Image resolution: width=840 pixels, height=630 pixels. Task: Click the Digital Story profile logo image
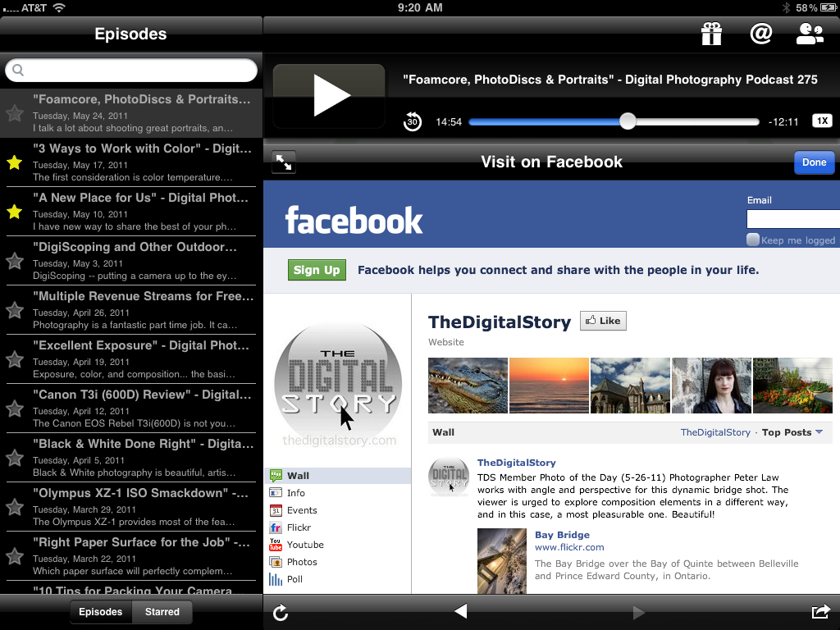[338, 384]
